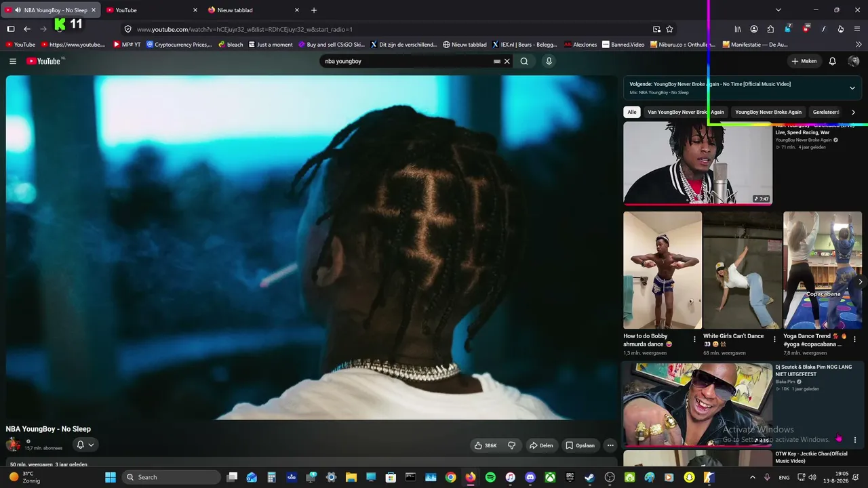Open YouTube notifications bell in header
868x488 pixels.
(833, 61)
